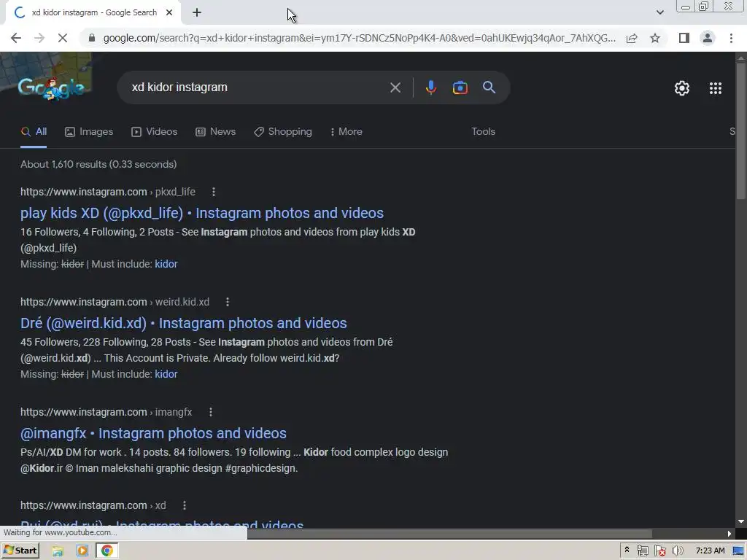Click the Google doodle logo

tap(52, 87)
